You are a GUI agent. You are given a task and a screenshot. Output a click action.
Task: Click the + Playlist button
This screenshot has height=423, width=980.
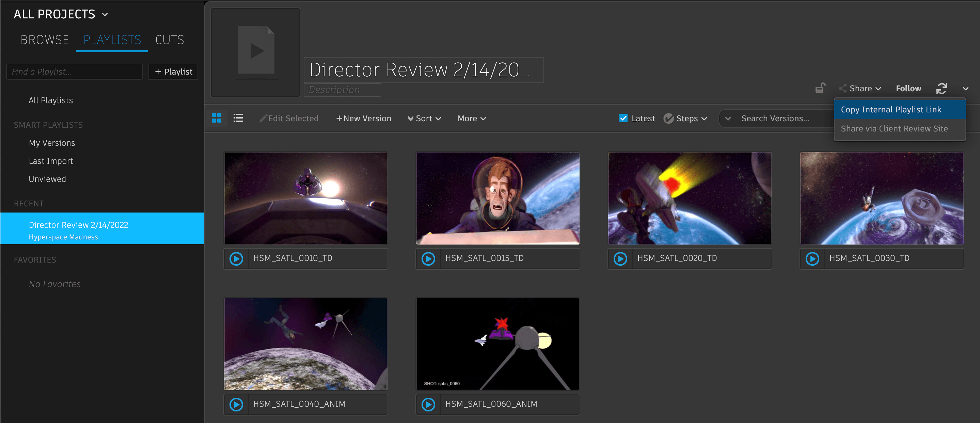pyautogui.click(x=173, y=72)
